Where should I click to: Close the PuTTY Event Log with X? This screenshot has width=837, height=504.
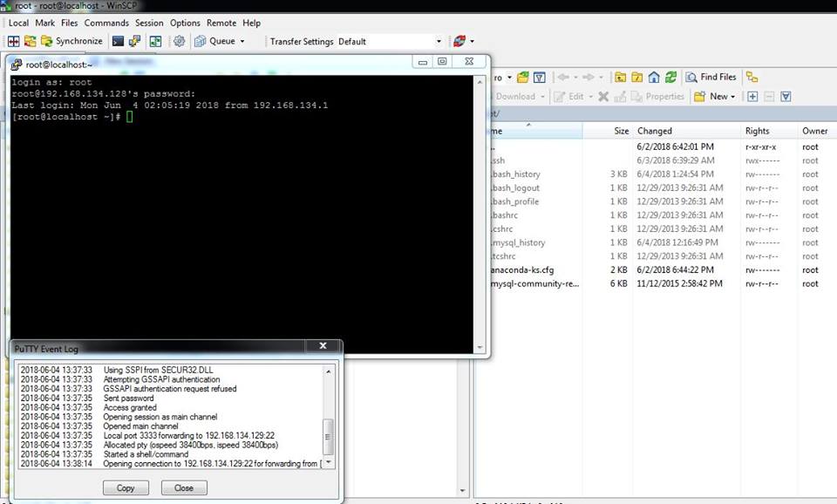click(x=323, y=346)
